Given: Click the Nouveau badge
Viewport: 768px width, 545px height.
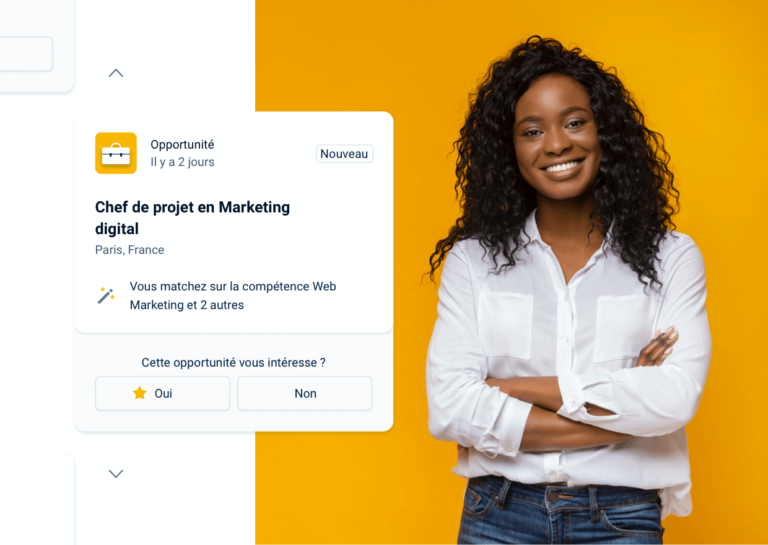Looking at the screenshot, I should point(344,154).
